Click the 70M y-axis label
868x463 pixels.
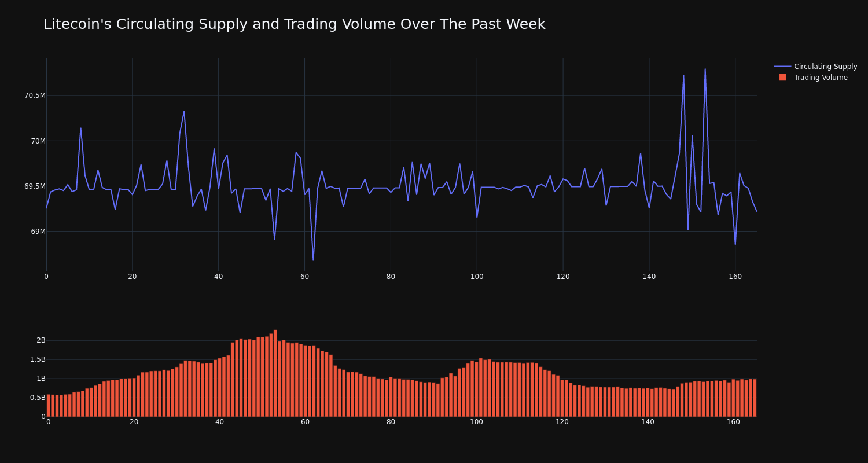coord(38,141)
